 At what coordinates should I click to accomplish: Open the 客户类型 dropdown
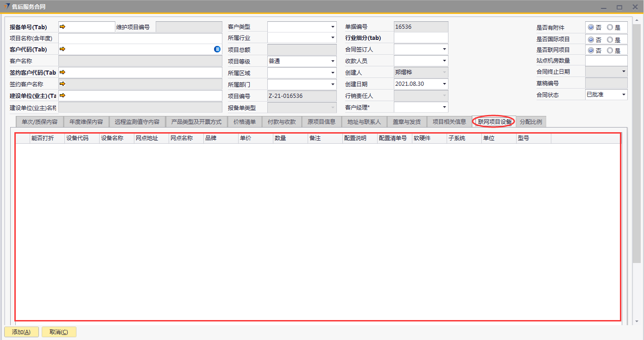[x=333, y=27]
